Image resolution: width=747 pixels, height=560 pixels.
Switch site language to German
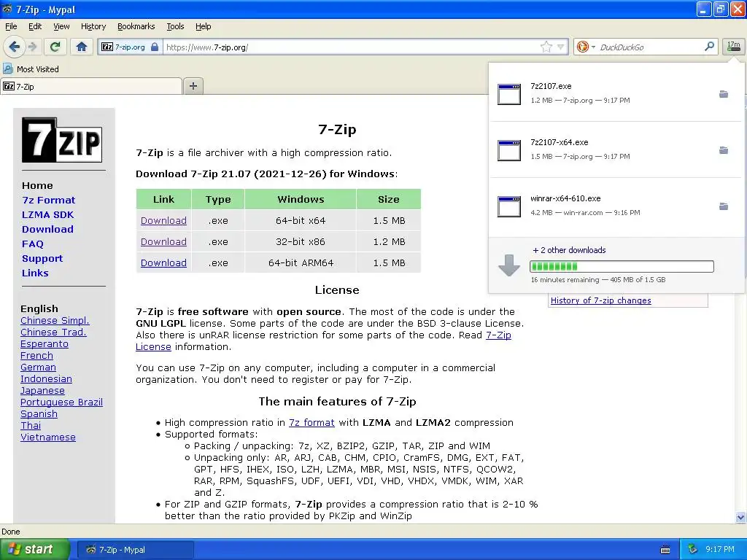(38, 367)
